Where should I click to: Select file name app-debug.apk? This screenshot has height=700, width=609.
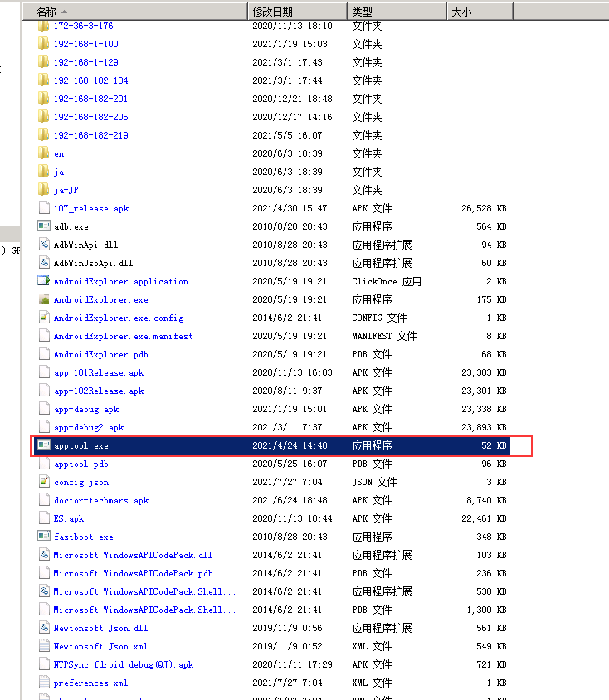click(86, 410)
